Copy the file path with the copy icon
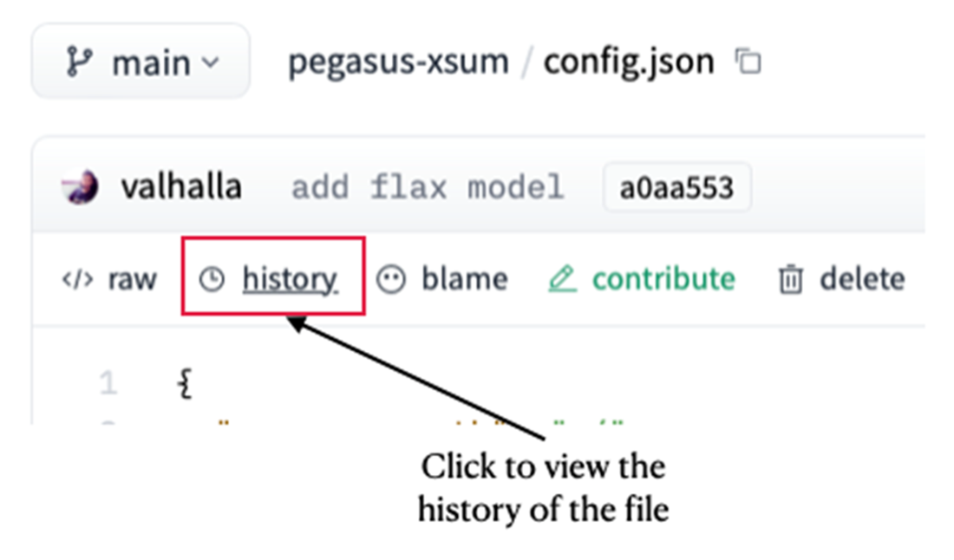Screen dimensions: 954x560 [748, 62]
